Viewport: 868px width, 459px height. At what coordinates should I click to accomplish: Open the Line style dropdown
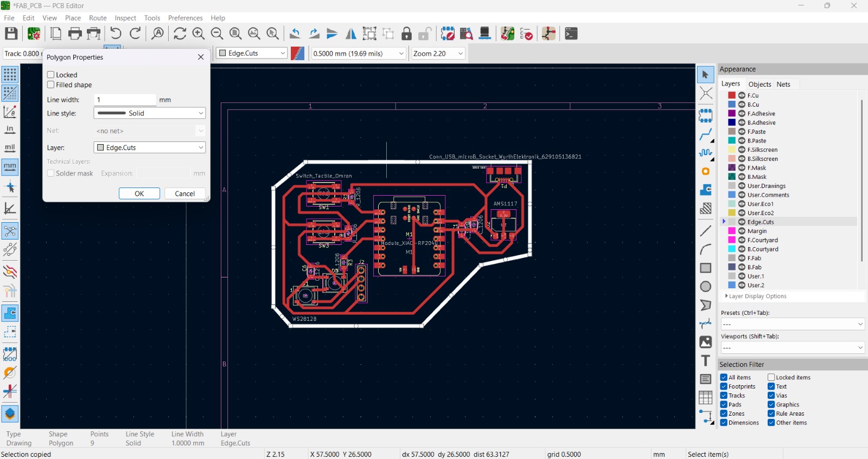tap(150, 113)
